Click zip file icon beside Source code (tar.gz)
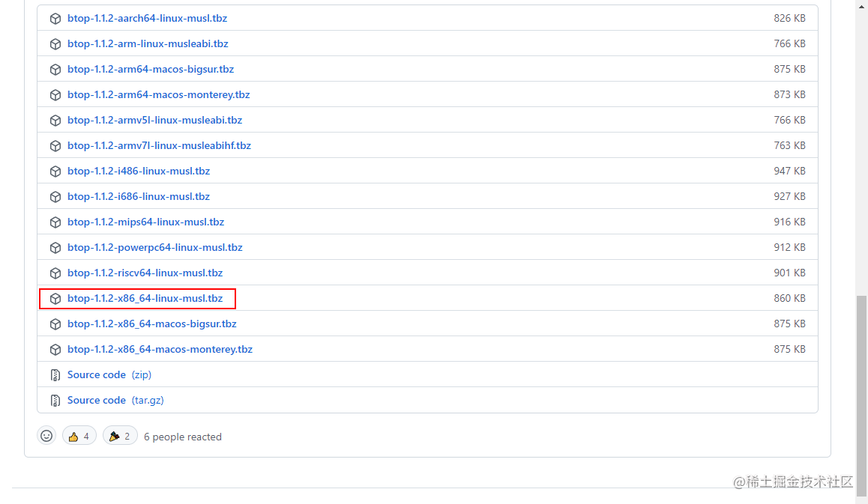Image resolution: width=868 pixels, height=504 pixels. [55, 401]
